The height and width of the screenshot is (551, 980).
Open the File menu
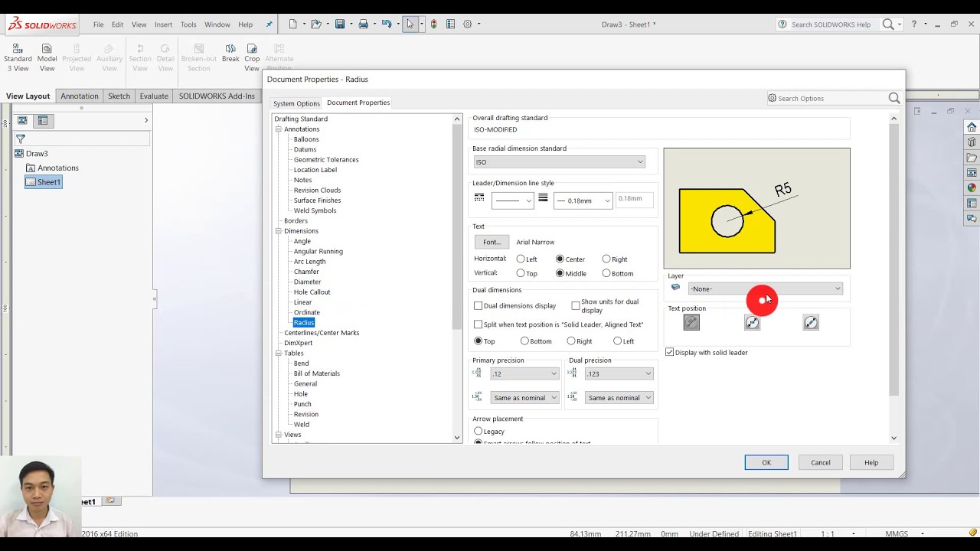99,24
